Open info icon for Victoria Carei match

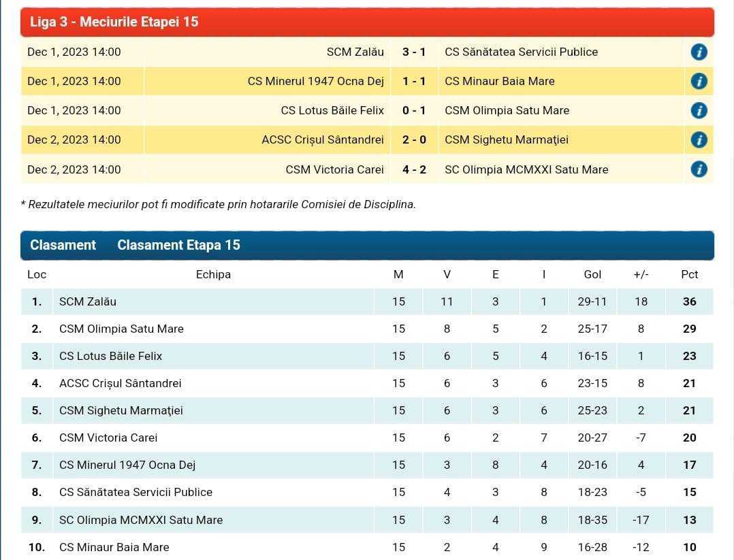coord(699,169)
